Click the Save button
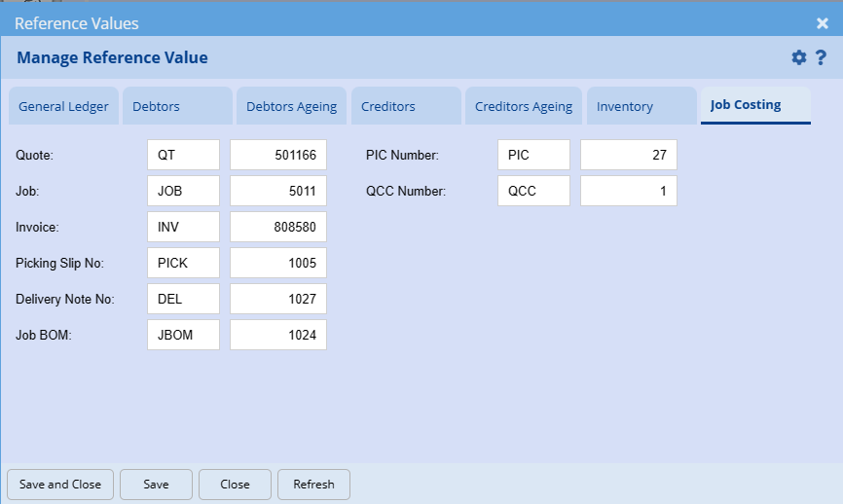Viewport: 843px width, 504px height. (156, 485)
